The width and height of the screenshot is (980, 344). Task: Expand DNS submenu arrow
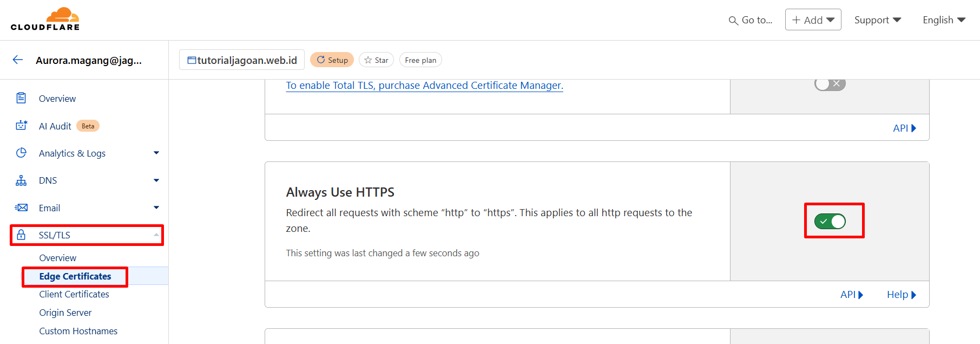156,180
